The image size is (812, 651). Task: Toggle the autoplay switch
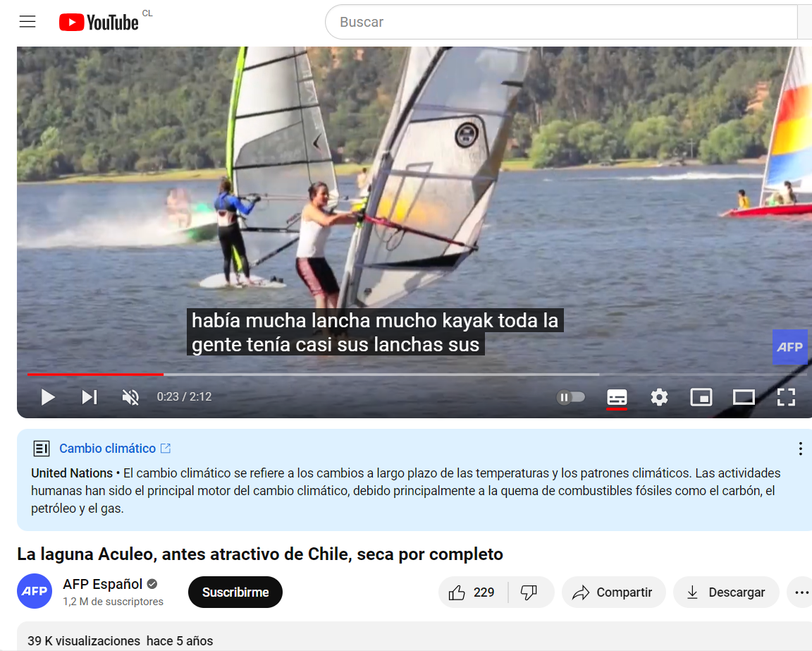coord(571,397)
